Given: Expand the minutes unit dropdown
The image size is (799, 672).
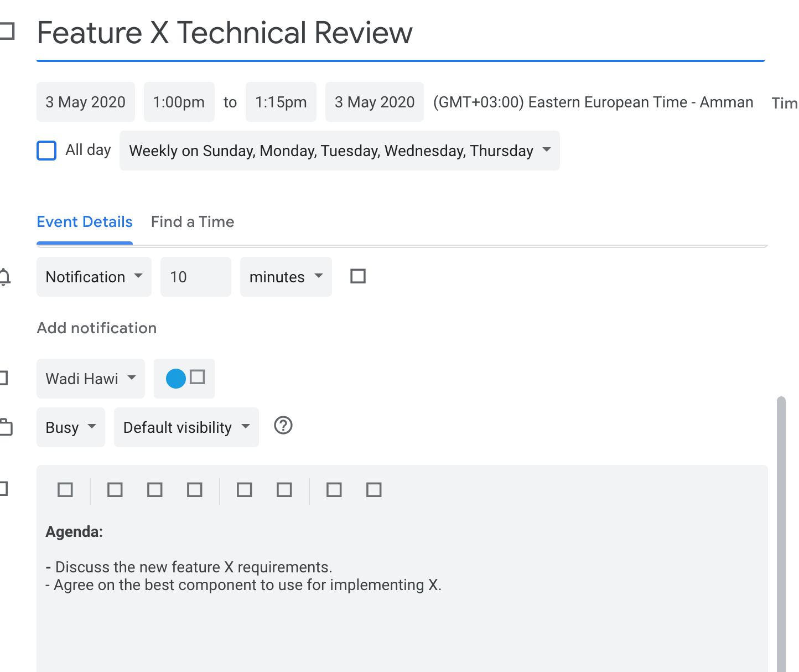Looking at the screenshot, I should [x=286, y=277].
